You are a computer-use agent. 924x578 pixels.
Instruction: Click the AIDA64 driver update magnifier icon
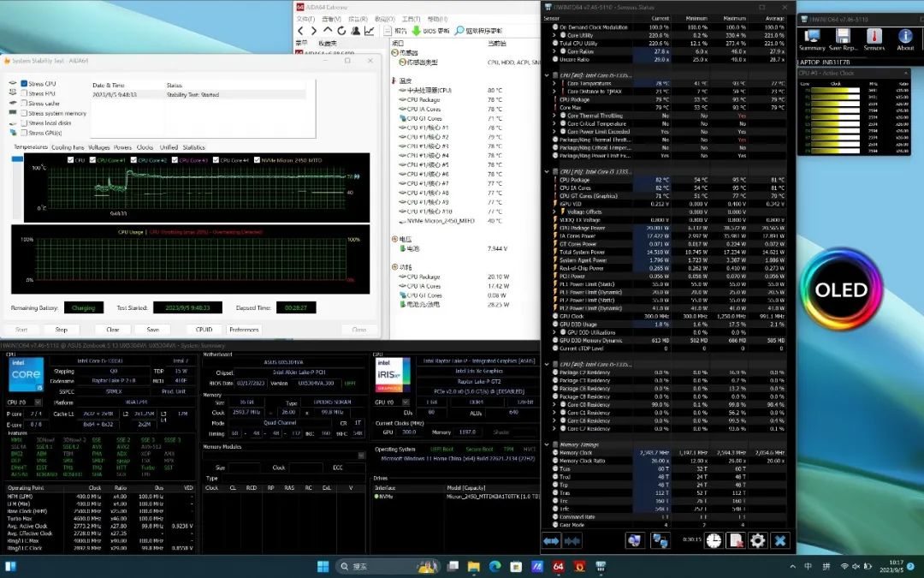[459, 31]
